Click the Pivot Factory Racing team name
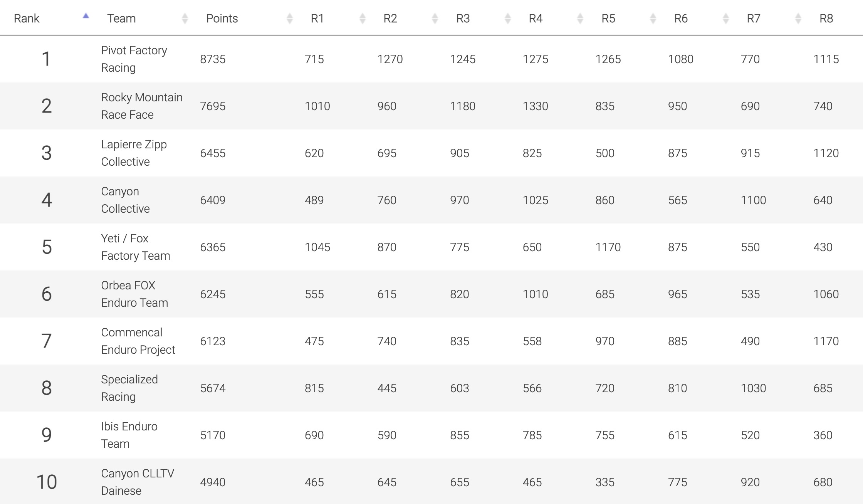This screenshot has width=863, height=504. pyautogui.click(x=134, y=59)
